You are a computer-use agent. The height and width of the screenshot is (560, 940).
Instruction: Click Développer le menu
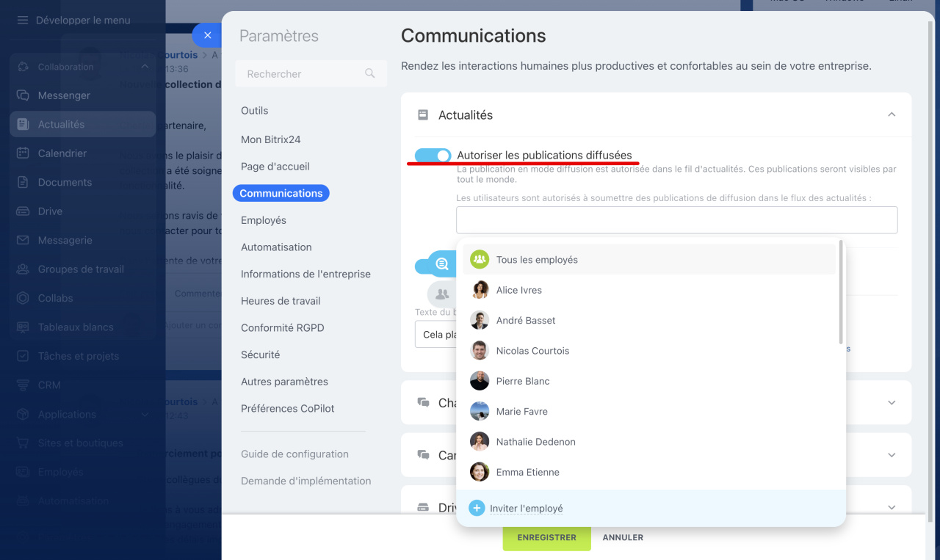point(83,20)
